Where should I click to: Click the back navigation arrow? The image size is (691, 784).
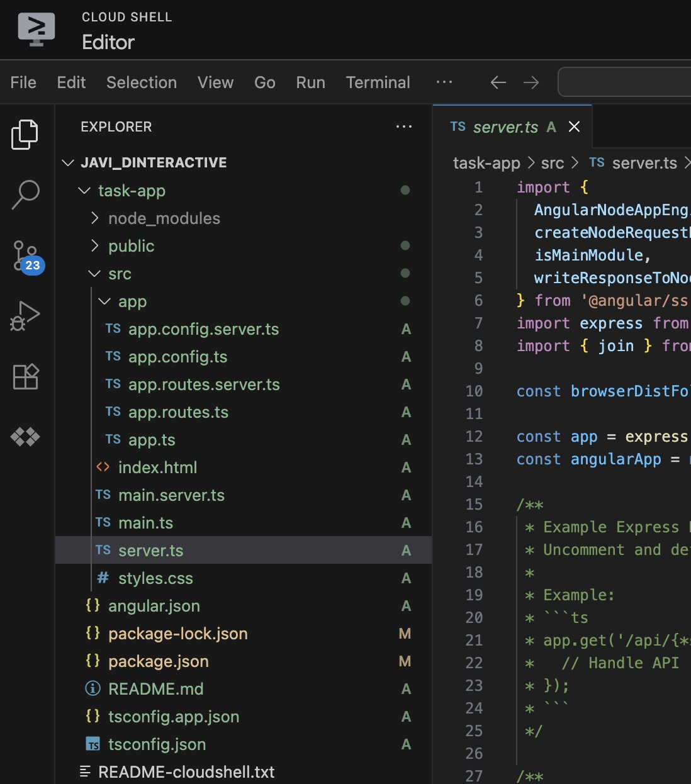click(x=497, y=82)
